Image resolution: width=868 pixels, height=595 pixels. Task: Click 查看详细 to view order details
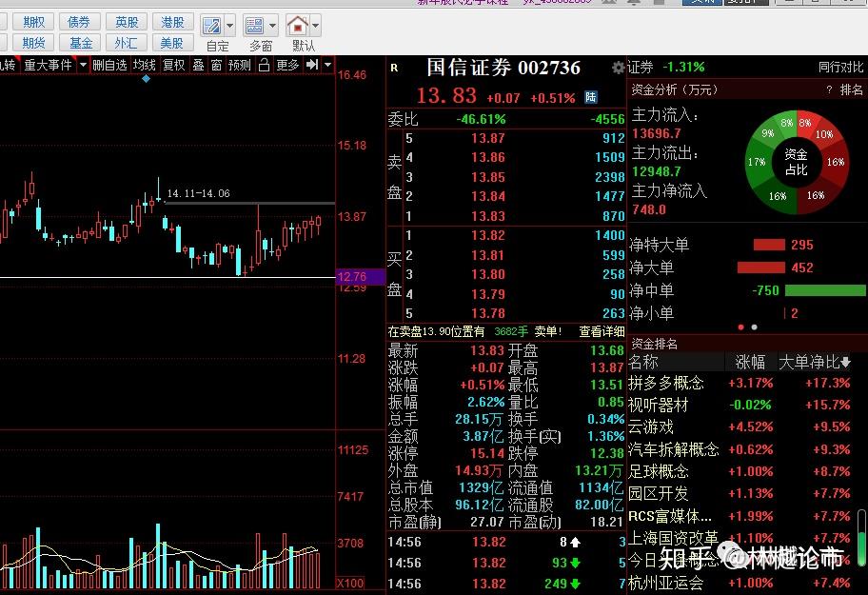(602, 331)
